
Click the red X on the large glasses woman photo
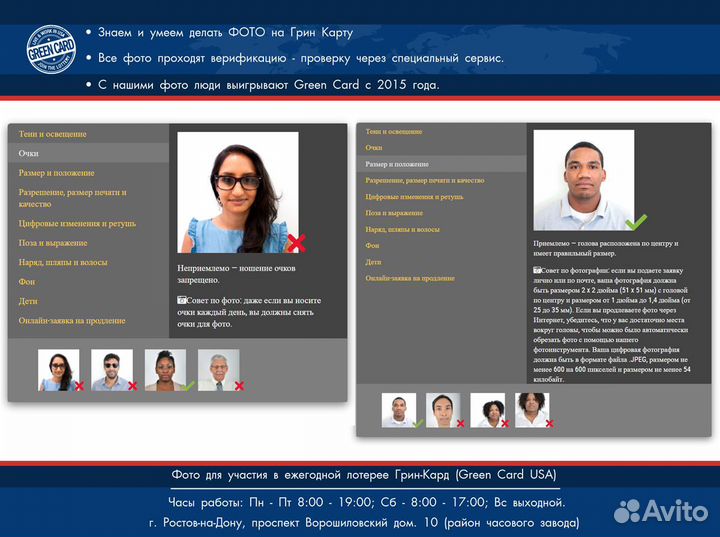pos(297,243)
